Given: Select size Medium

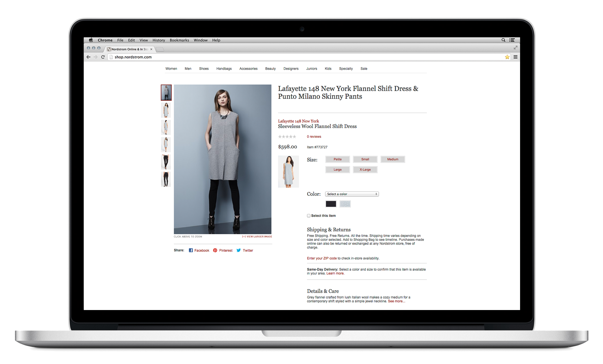Looking at the screenshot, I should coord(393,159).
